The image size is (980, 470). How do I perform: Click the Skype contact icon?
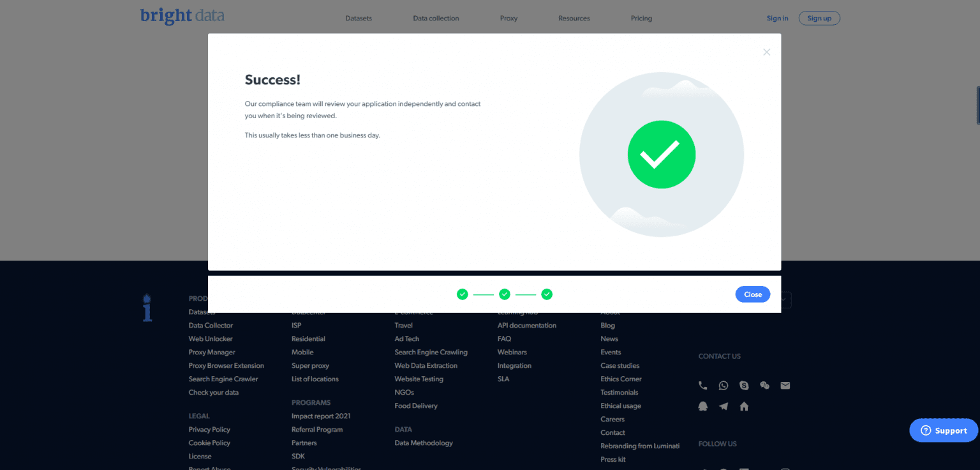coord(744,385)
